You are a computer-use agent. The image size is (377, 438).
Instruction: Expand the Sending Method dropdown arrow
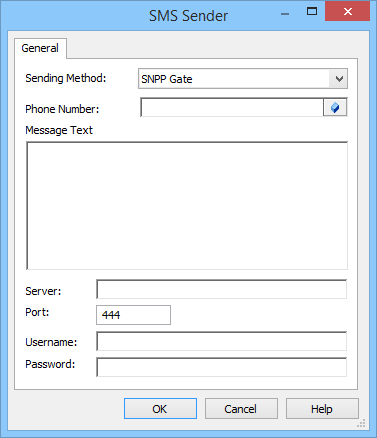pos(339,79)
